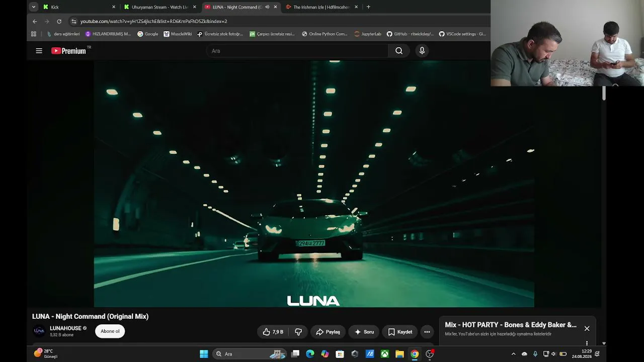644x362 pixels.
Task: Click the page vertical scrollbar thumb
Action: pyautogui.click(x=604, y=93)
